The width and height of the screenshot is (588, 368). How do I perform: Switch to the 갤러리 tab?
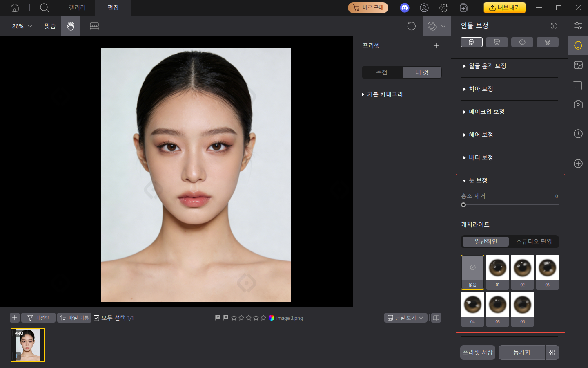[x=77, y=8]
